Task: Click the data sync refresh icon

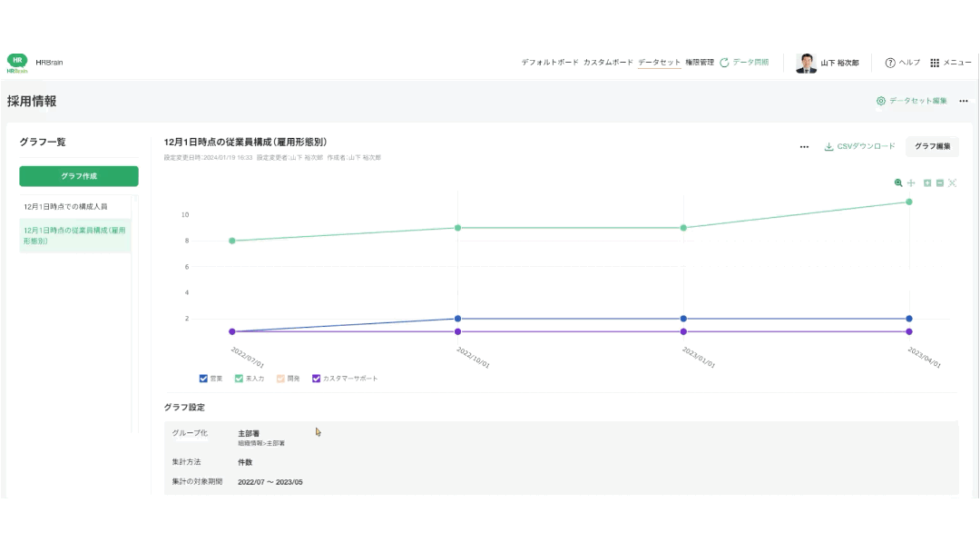Action: coord(724,63)
